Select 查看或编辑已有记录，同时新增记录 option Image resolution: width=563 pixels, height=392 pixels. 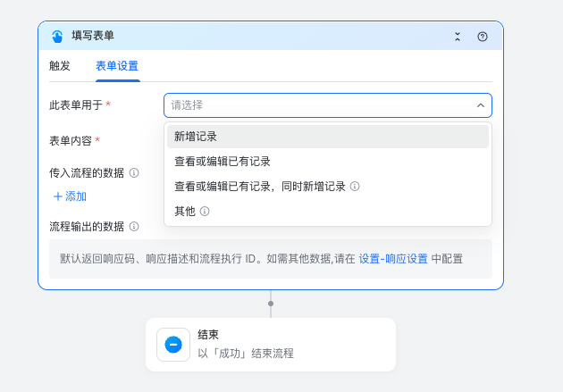tap(259, 187)
